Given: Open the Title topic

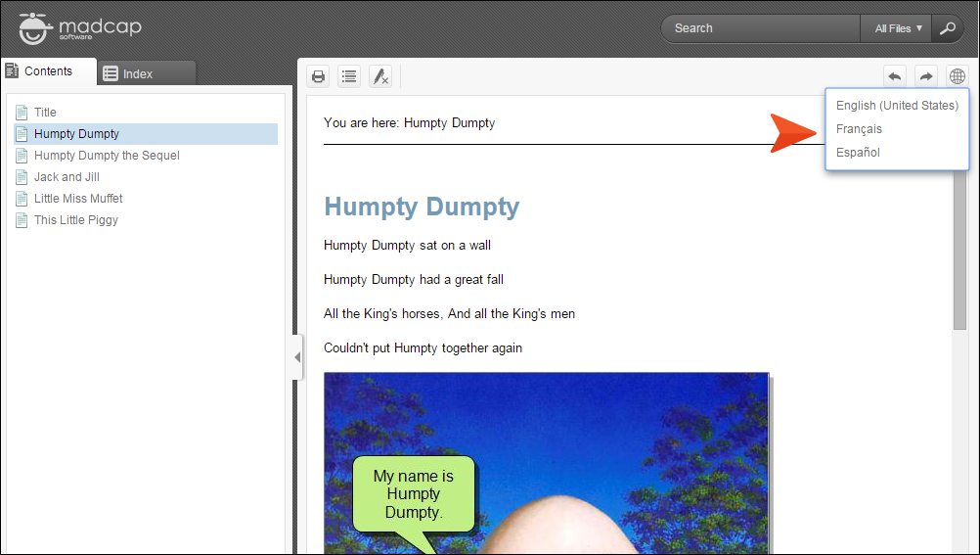Looking at the screenshot, I should [x=45, y=113].
